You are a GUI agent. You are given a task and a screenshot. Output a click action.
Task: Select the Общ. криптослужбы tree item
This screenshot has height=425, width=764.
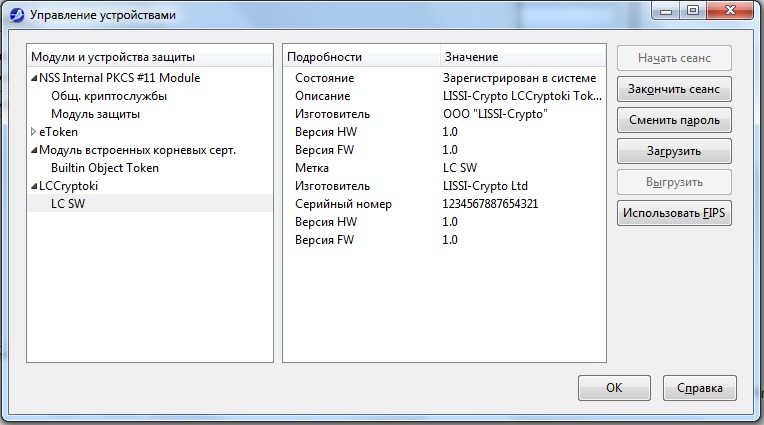coord(109,96)
